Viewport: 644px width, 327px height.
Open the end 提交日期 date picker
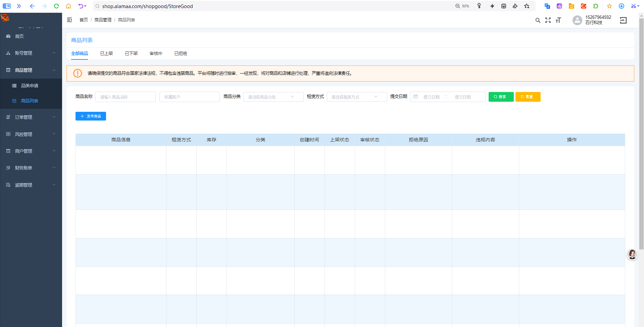(463, 97)
